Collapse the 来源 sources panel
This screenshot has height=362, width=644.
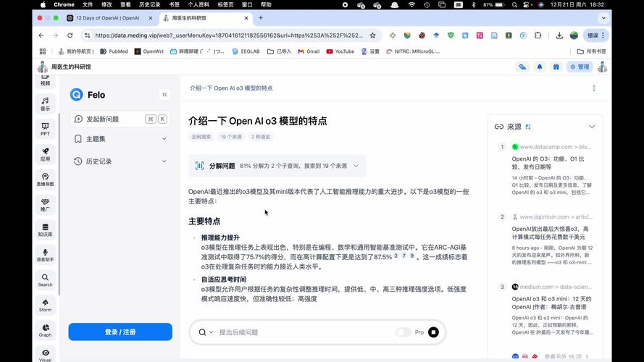coord(591,127)
